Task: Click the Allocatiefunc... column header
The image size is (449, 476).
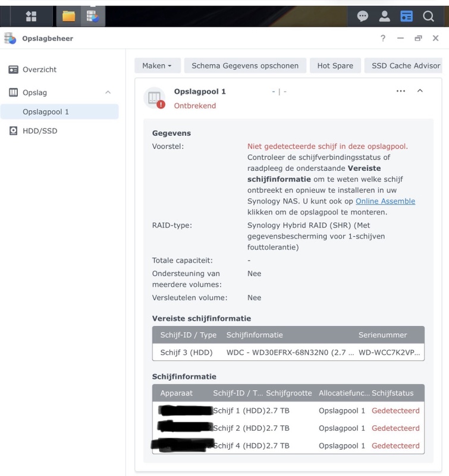Action: 344,393
